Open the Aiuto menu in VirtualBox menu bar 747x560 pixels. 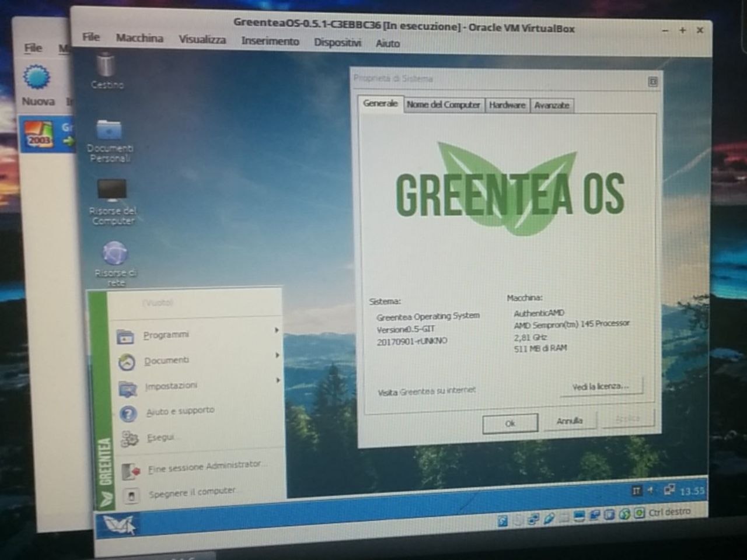(388, 44)
